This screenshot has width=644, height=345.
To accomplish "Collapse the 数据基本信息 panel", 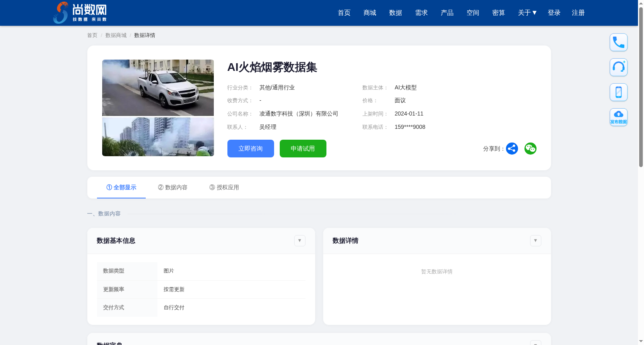I will (x=300, y=241).
